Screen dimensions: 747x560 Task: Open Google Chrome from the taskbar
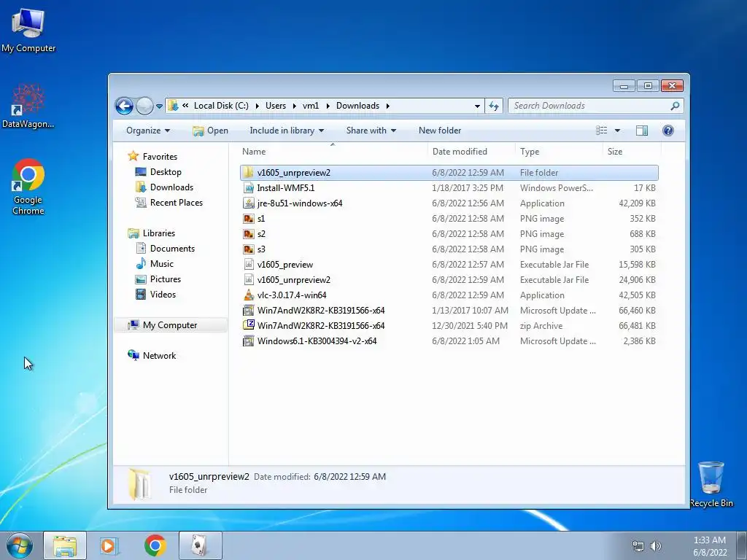tap(155, 545)
